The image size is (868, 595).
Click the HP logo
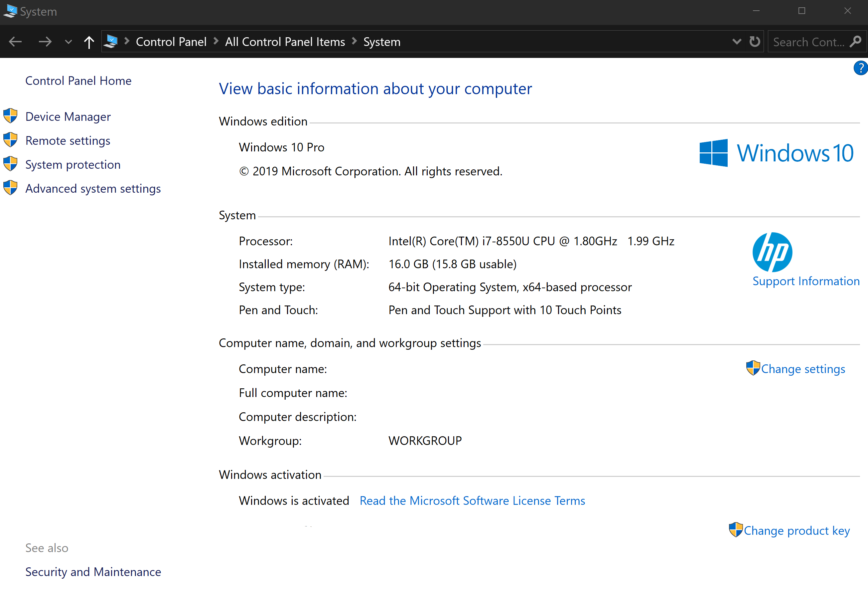pos(772,252)
